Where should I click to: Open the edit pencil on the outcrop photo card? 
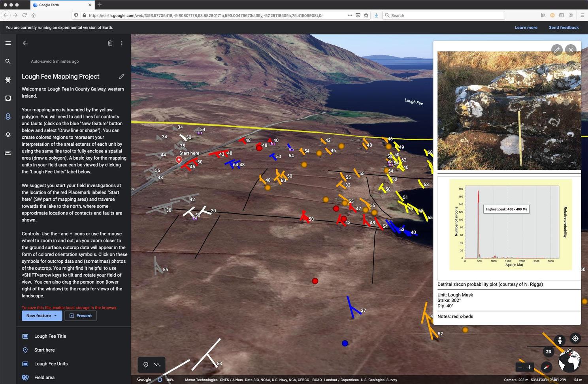click(557, 50)
